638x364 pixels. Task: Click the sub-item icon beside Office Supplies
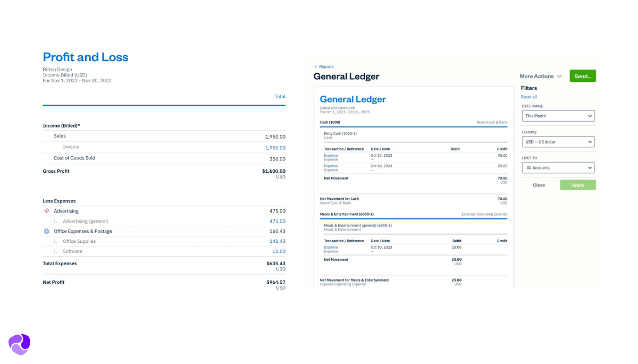(x=55, y=241)
